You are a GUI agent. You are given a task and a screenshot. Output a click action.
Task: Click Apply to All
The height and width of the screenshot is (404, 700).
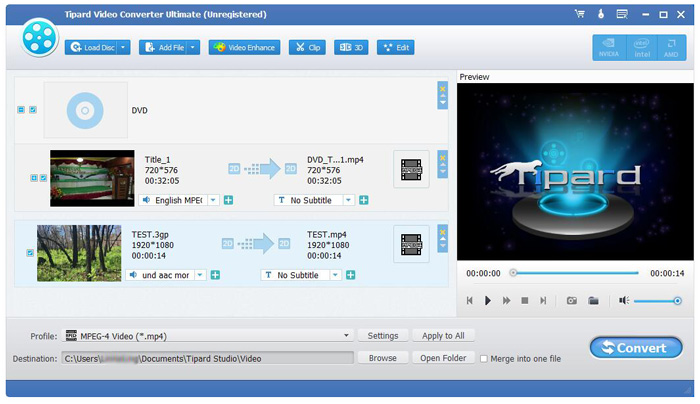click(x=443, y=336)
